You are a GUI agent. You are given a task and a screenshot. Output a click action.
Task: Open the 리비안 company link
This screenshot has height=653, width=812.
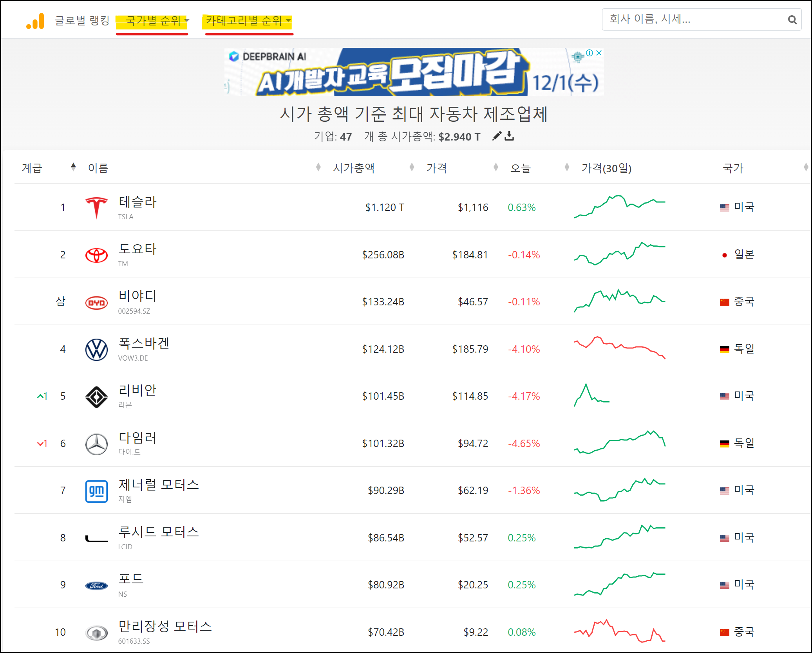coord(137,390)
